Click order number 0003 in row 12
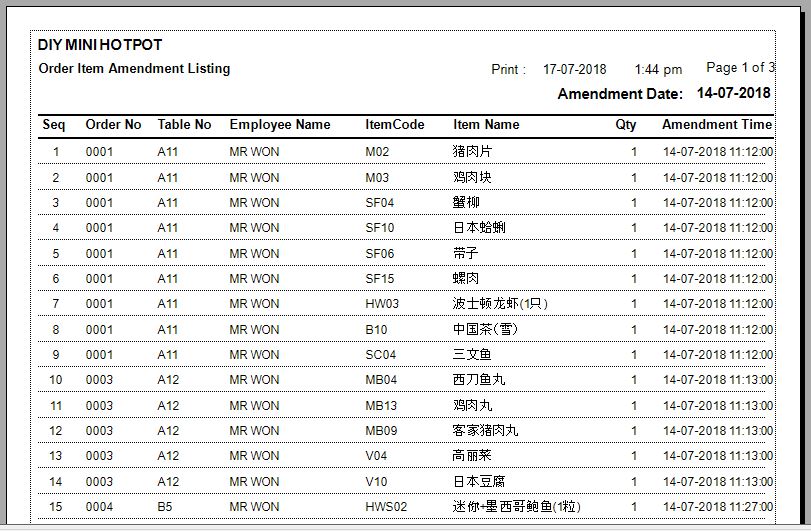Viewport: 811px width, 531px height. (99, 431)
